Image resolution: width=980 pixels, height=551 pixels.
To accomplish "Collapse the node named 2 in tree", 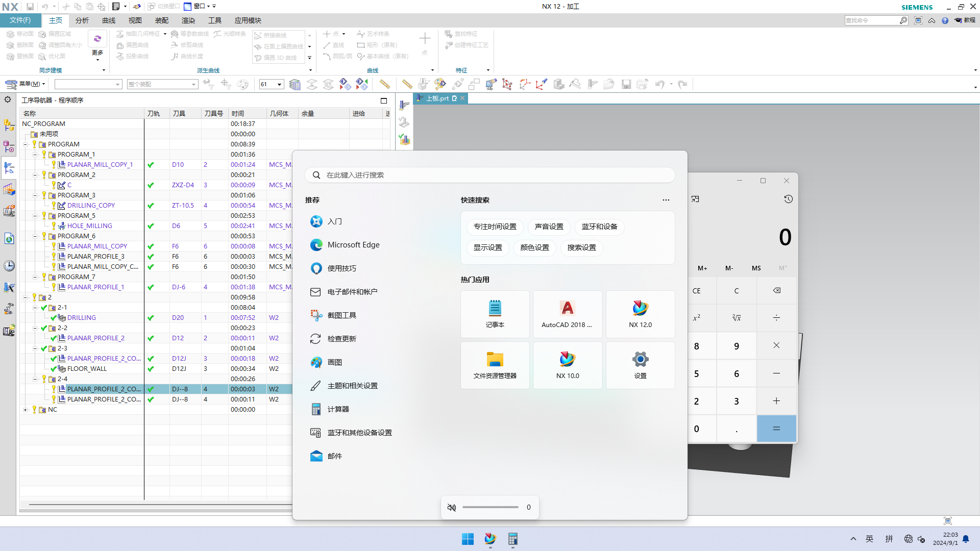I will click(x=25, y=297).
